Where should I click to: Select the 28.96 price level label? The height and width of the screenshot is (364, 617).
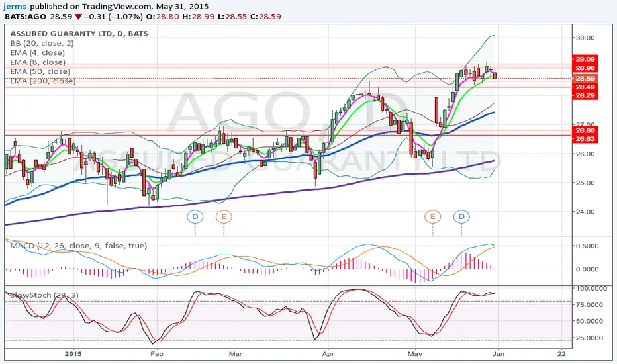pos(585,68)
